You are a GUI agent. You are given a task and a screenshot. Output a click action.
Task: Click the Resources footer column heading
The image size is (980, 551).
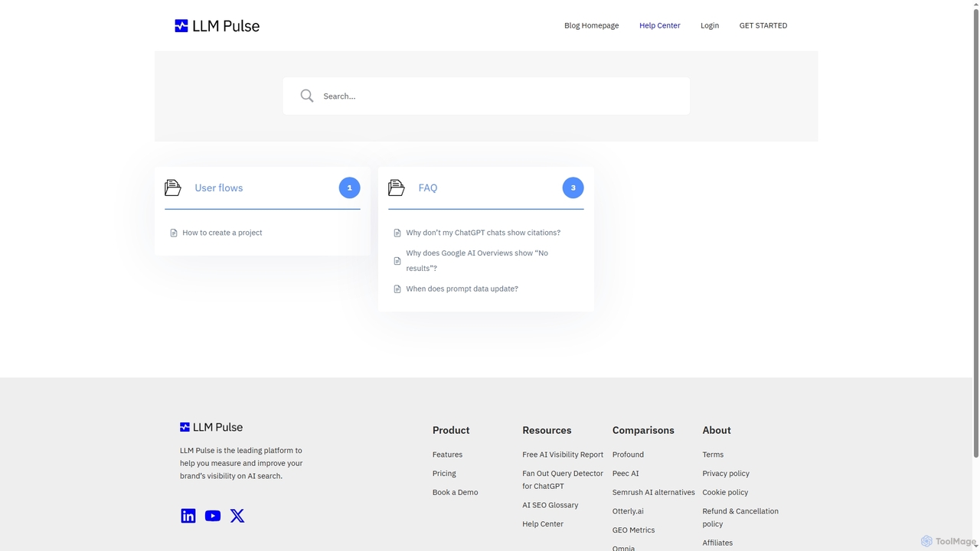coord(547,430)
